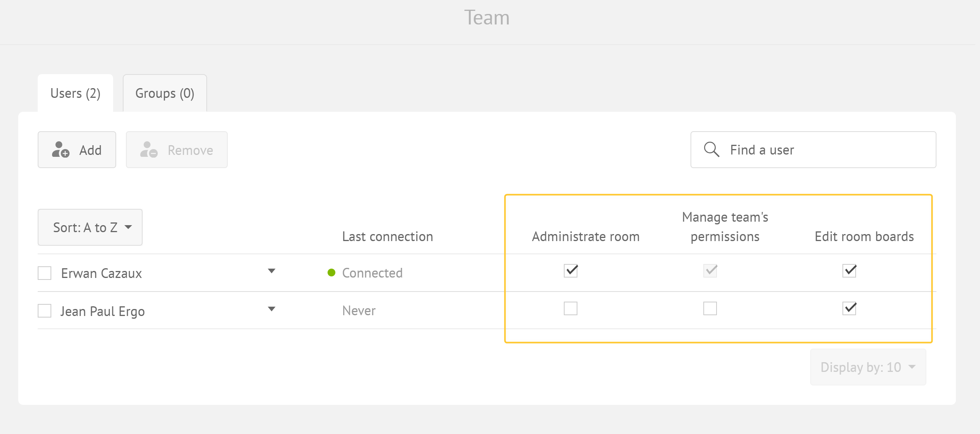
Task: Open the Display by: 10 dropdown
Action: pyautogui.click(x=868, y=367)
